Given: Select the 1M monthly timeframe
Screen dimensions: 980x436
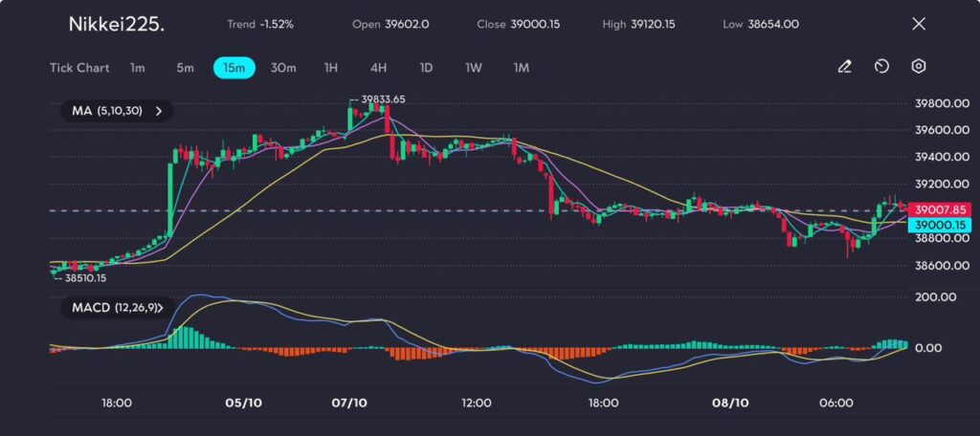Looking at the screenshot, I should [x=521, y=68].
